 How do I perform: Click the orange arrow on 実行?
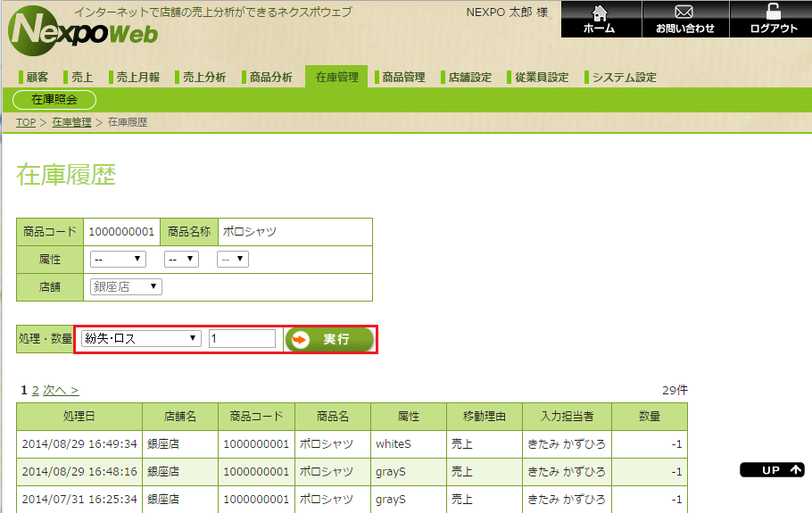[300, 340]
